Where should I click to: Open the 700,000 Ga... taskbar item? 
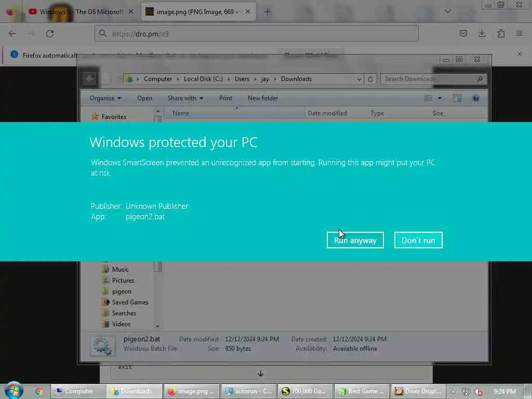305,391
